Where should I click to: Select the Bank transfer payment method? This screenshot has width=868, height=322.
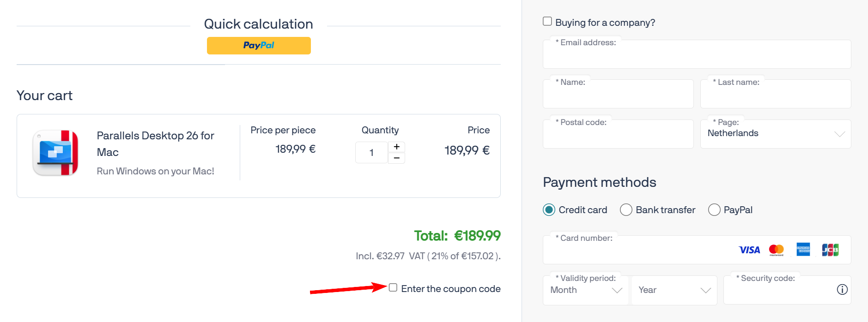(626, 209)
